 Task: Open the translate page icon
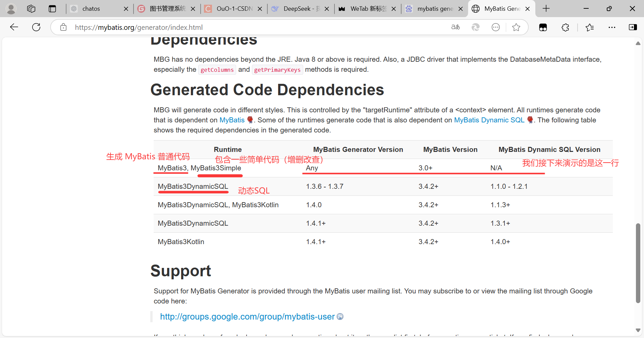pyautogui.click(x=455, y=27)
